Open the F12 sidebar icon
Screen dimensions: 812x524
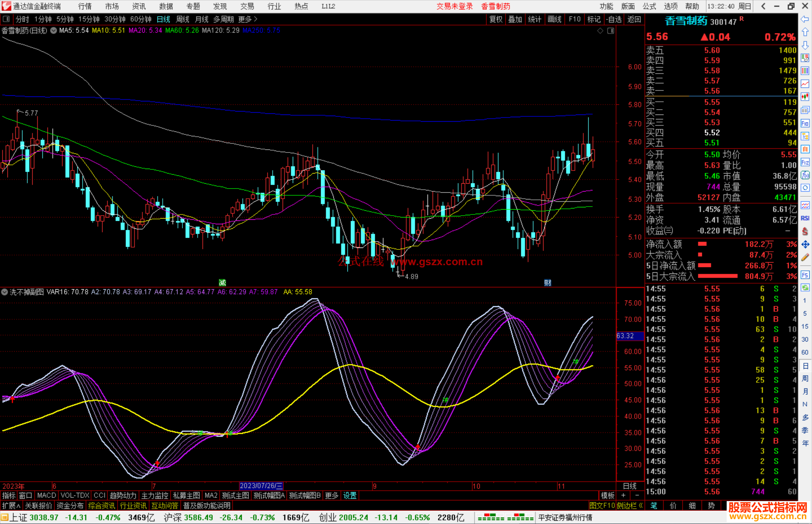click(x=805, y=162)
